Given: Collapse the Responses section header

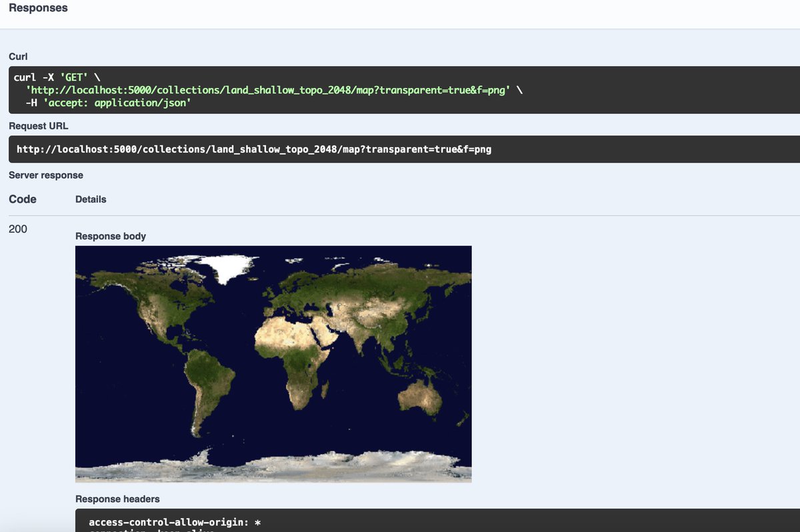Looking at the screenshot, I should pos(38,7).
